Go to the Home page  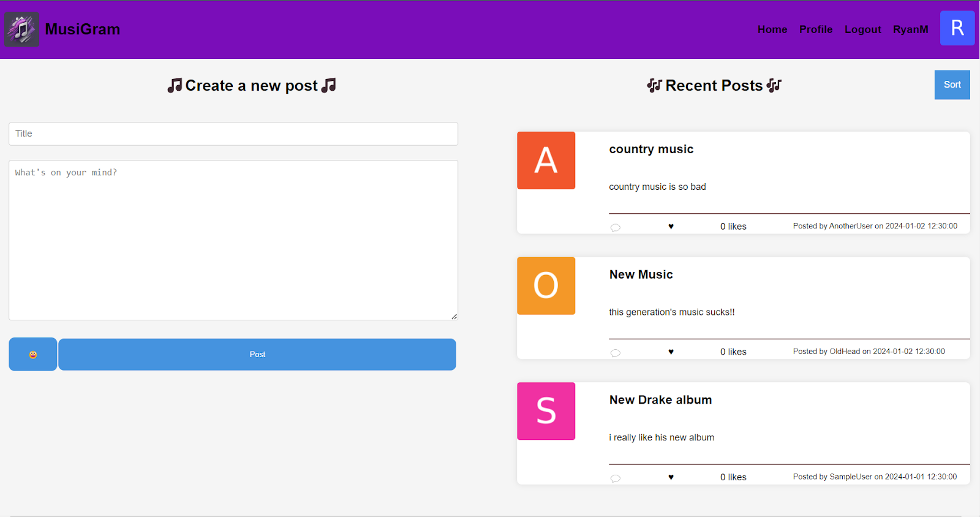772,29
